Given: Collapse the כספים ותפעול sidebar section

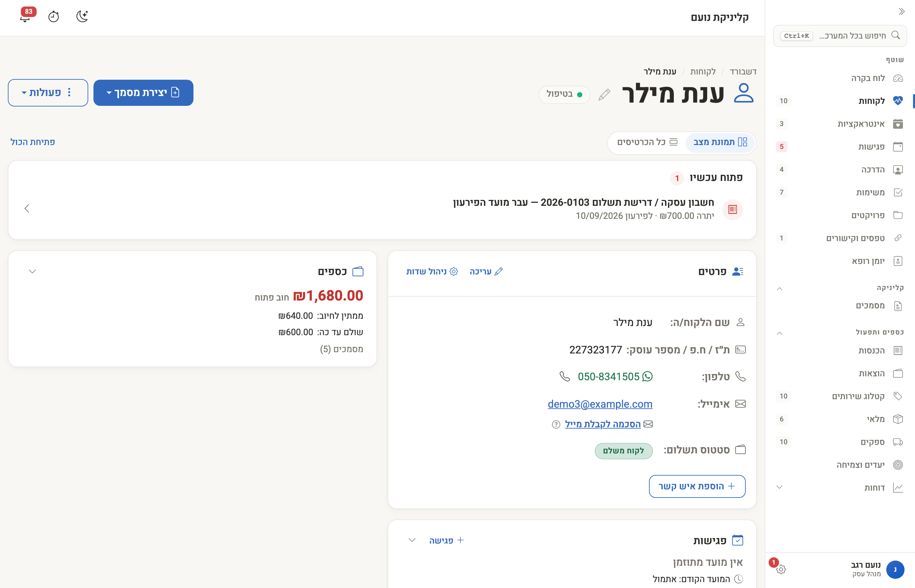Looking at the screenshot, I should click(780, 333).
